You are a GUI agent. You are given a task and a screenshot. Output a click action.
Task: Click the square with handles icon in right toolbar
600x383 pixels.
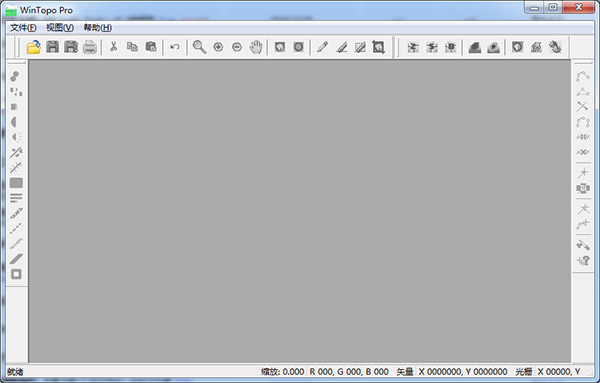click(583, 188)
